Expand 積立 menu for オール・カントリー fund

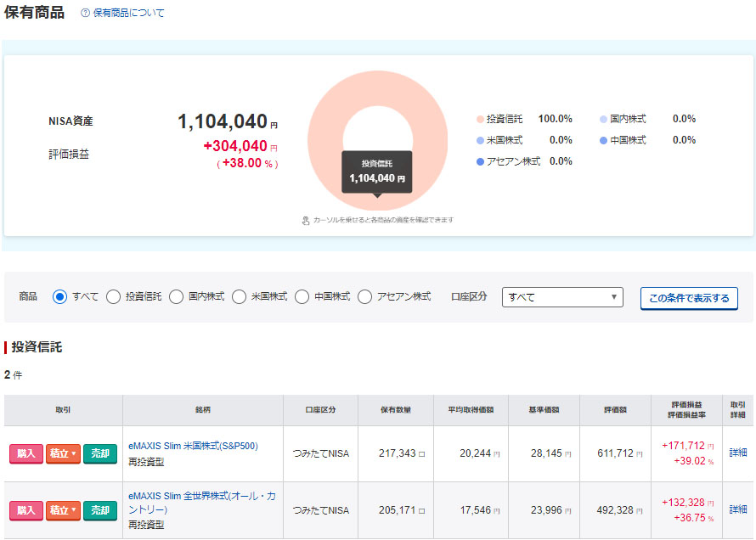pyautogui.click(x=64, y=510)
